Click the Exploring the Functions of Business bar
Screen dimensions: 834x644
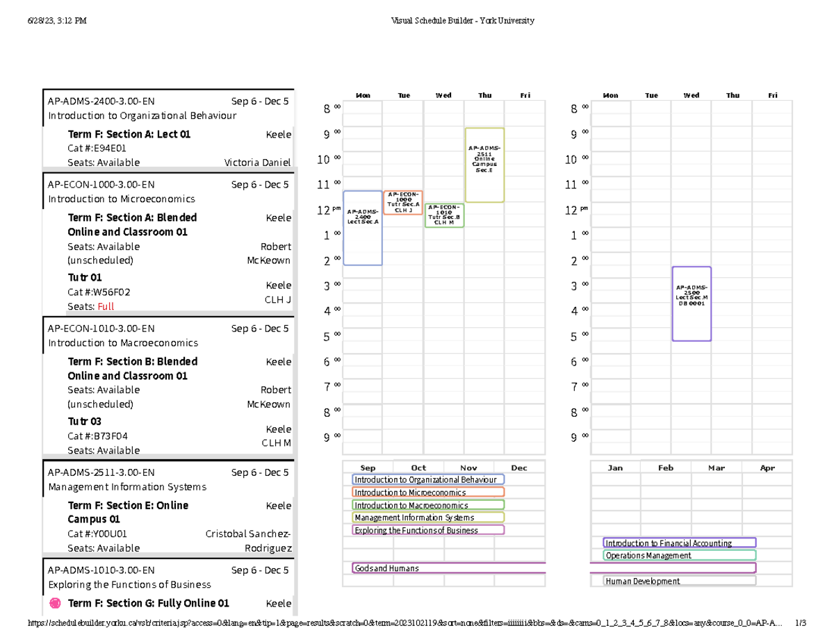[428, 530]
